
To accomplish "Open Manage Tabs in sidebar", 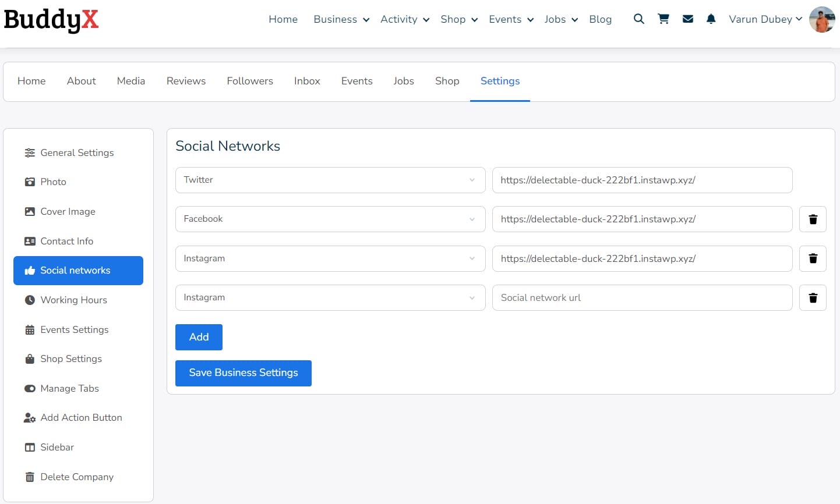I will 69,389.
